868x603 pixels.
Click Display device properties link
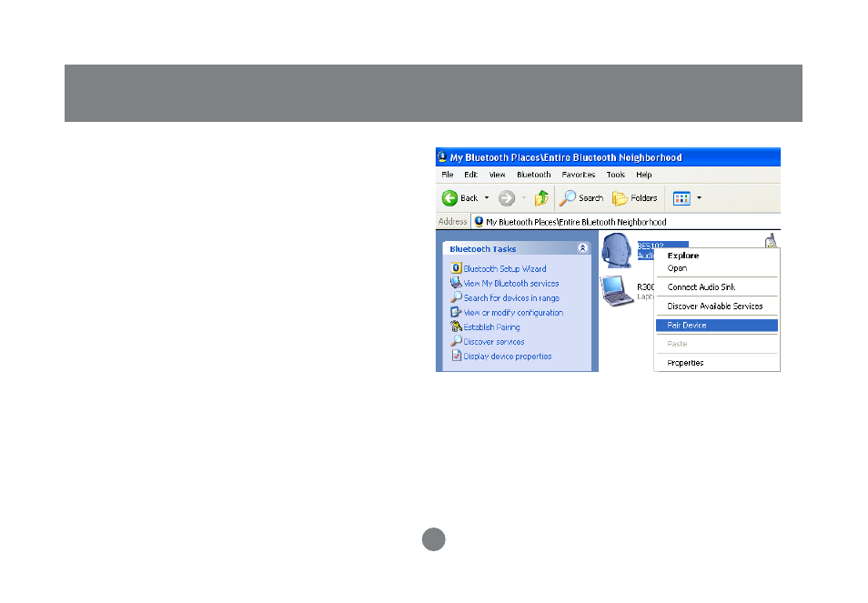[508, 357]
